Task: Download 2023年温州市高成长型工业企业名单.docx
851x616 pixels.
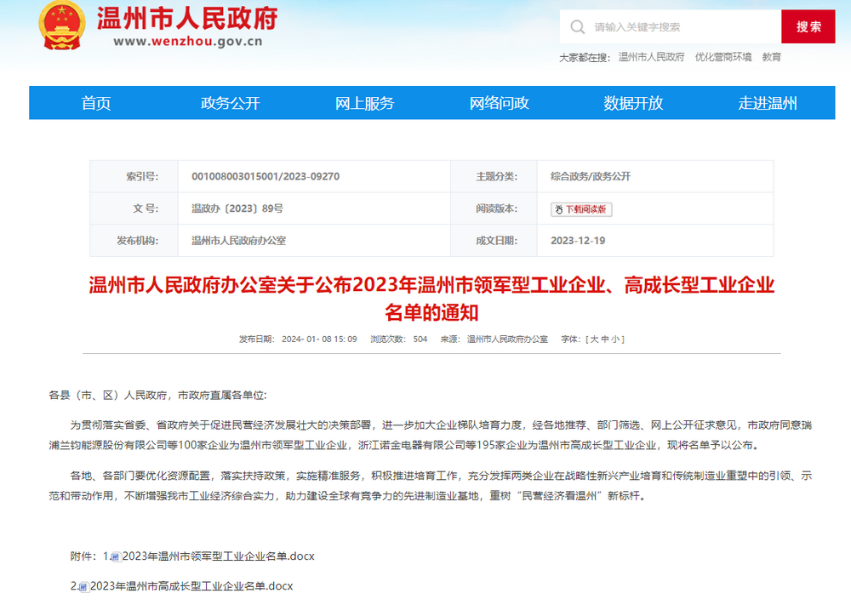Action: (191, 586)
